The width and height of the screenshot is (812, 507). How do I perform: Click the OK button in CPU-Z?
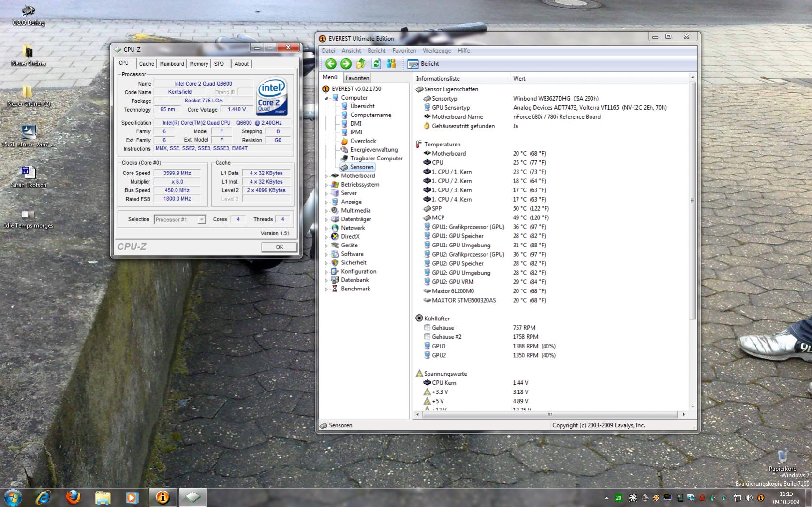point(279,247)
